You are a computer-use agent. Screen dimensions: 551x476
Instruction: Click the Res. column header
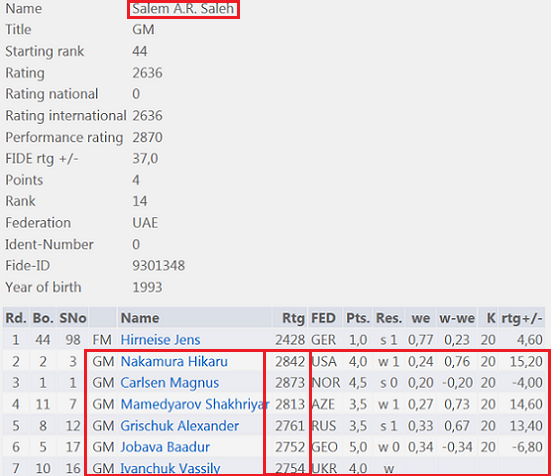pos(389,318)
